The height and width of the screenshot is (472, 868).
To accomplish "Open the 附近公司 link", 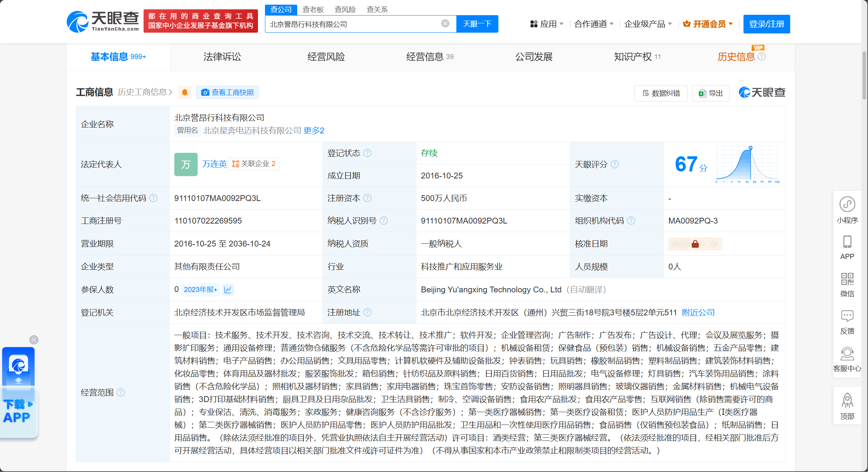I will click(x=698, y=313).
